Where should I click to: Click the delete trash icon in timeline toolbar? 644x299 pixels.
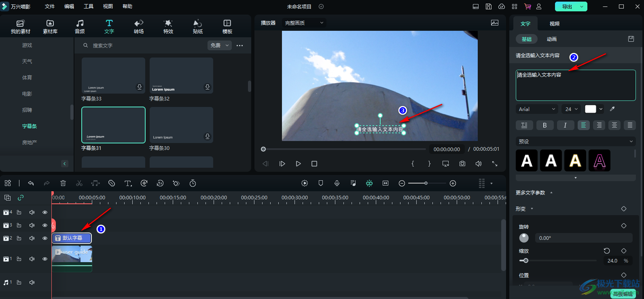[x=63, y=184]
